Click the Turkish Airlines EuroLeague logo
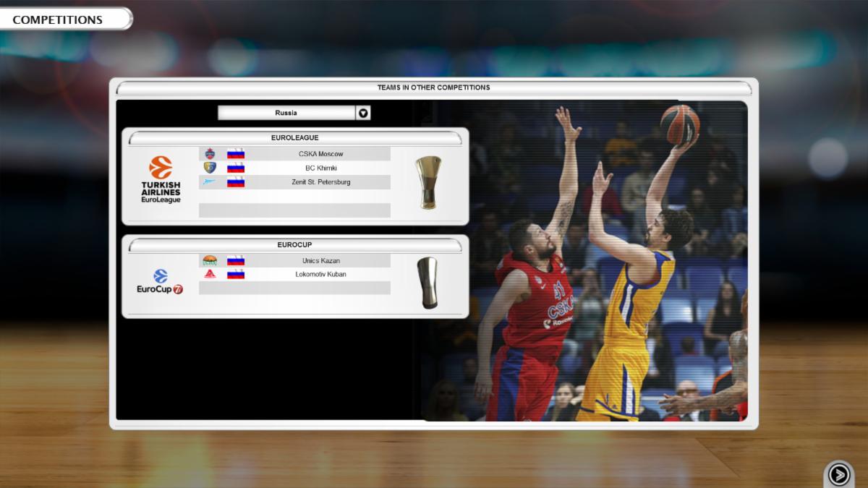Viewport: 868px width, 488px height. coord(161,180)
